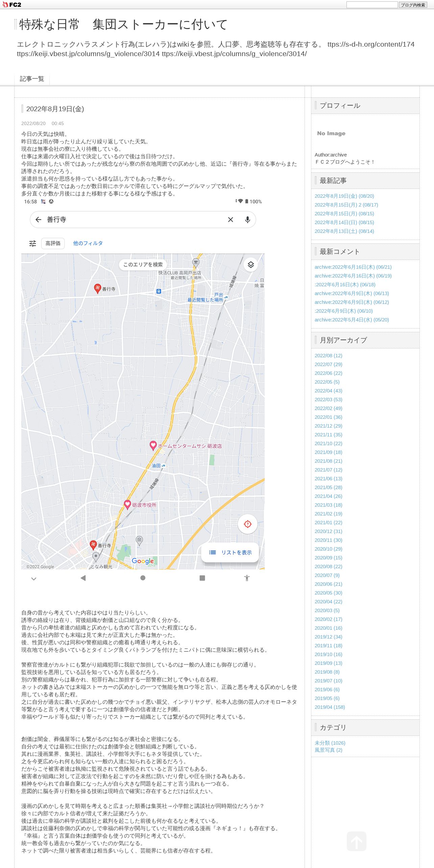This screenshot has height=868, width=434.
Task: Open monthly archive 2021/04 (26)
Action: pos(329,496)
